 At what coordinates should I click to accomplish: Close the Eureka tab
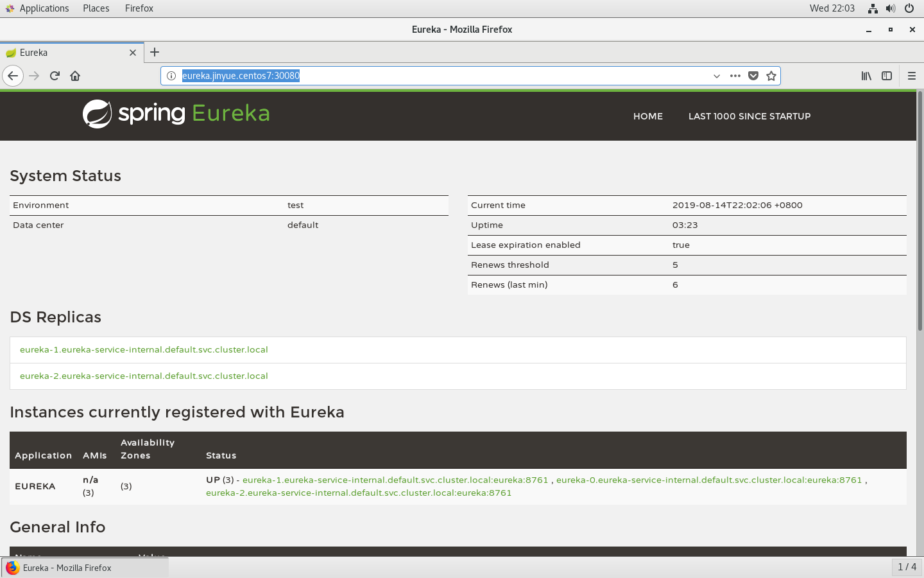pyautogui.click(x=133, y=53)
